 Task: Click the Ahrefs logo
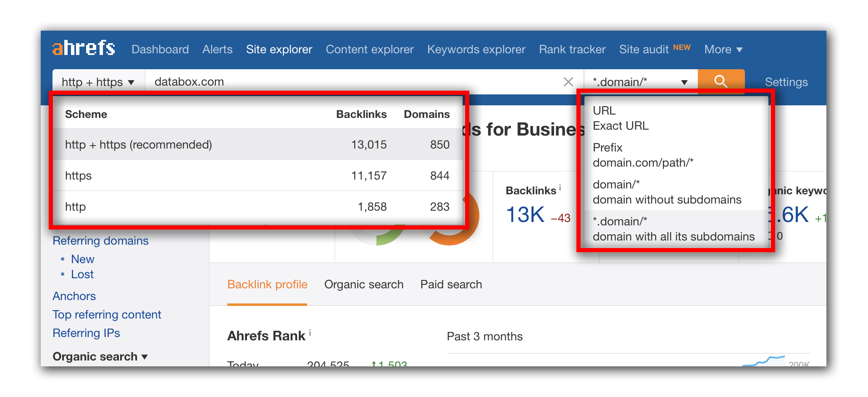click(x=84, y=48)
